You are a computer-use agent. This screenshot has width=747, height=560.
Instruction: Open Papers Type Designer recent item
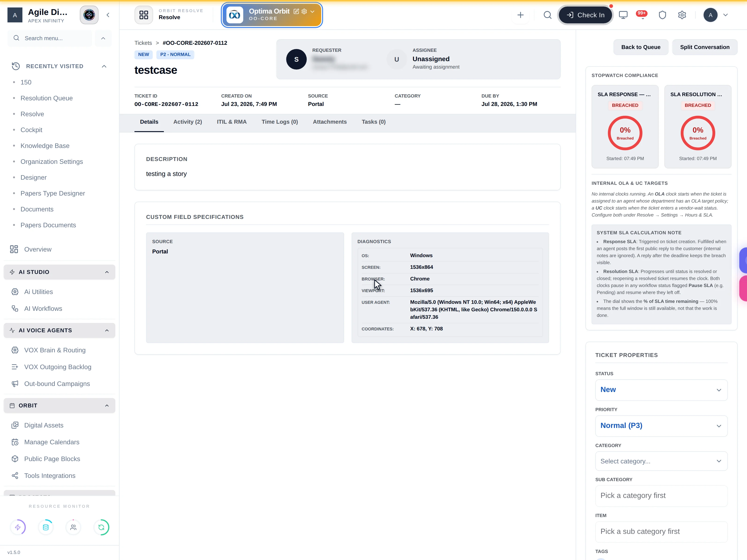53,193
